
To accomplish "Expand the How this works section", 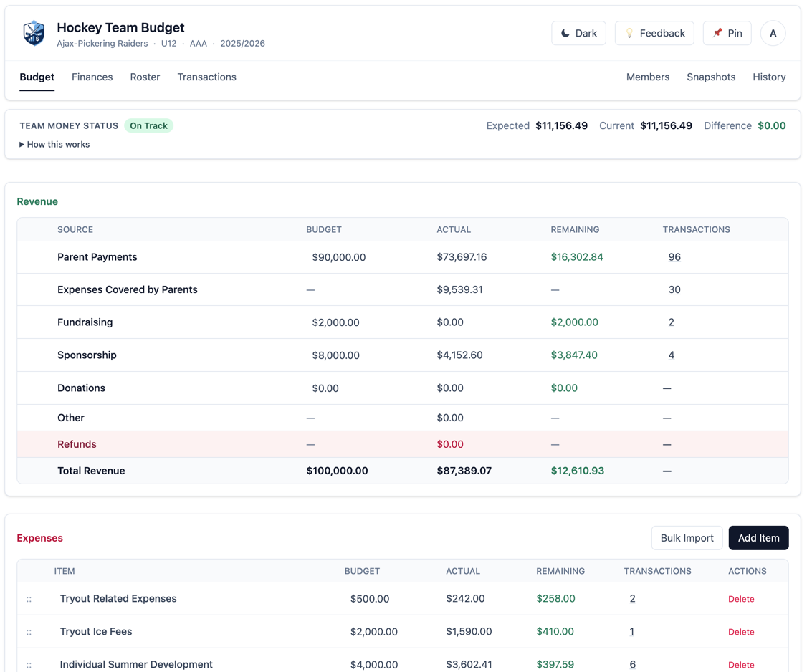I will pos(54,144).
